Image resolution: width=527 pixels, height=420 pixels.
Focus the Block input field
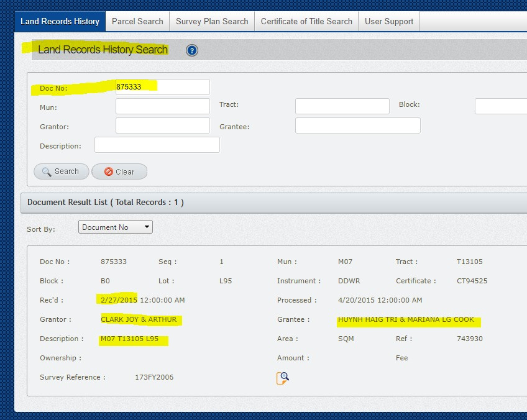click(x=501, y=106)
